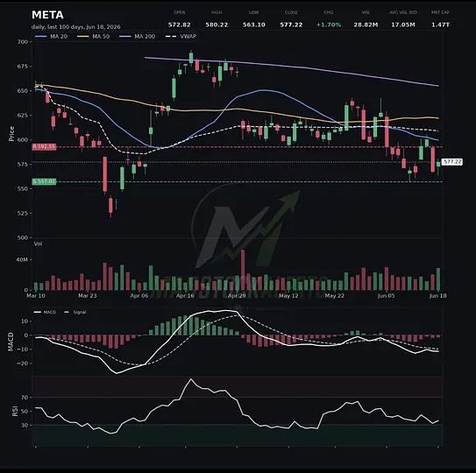
Task: Click the MA 50 legend label
Action: (x=101, y=37)
